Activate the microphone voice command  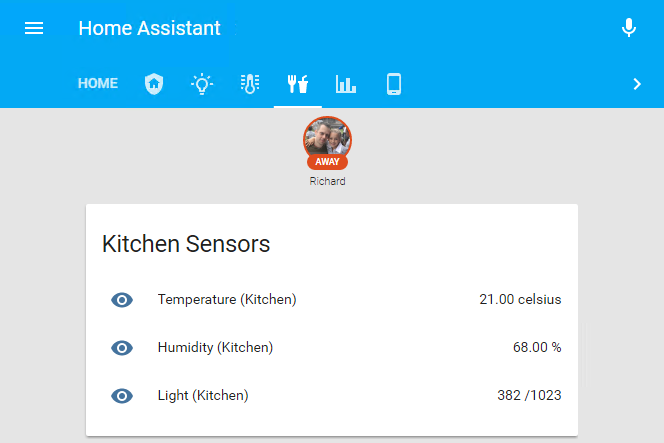(629, 28)
